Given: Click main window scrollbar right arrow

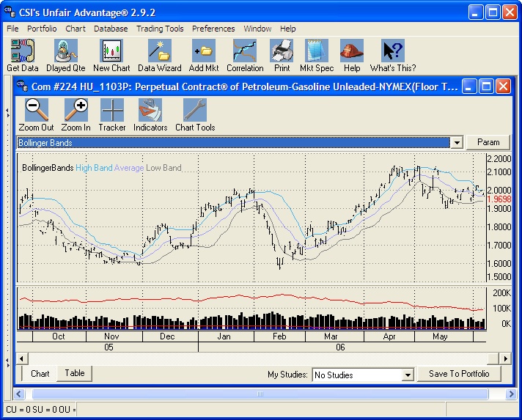Looking at the screenshot, I should tap(511, 394).
